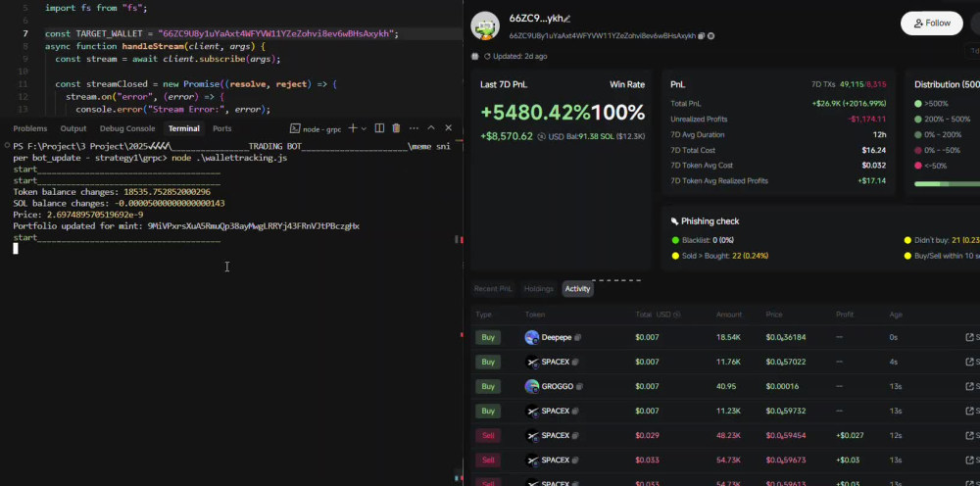Copy SPACEX address in the 11.76K row
980x486 pixels.
(575, 362)
